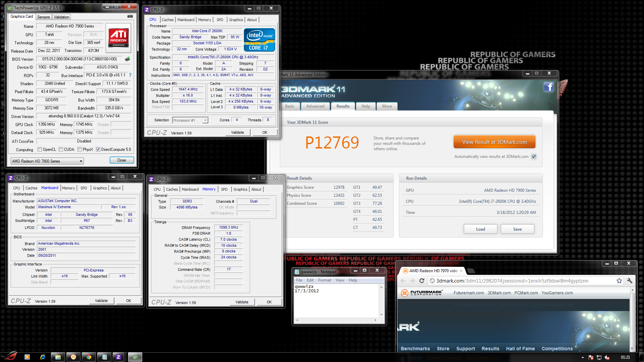
Task: Uncheck Automatically view results at 3DMark.com
Action: [534, 157]
